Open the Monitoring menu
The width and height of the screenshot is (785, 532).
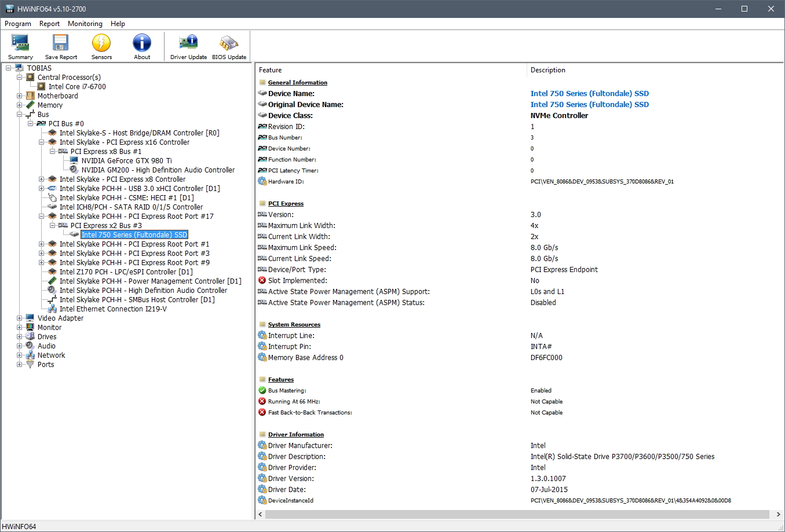pos(85,24)
